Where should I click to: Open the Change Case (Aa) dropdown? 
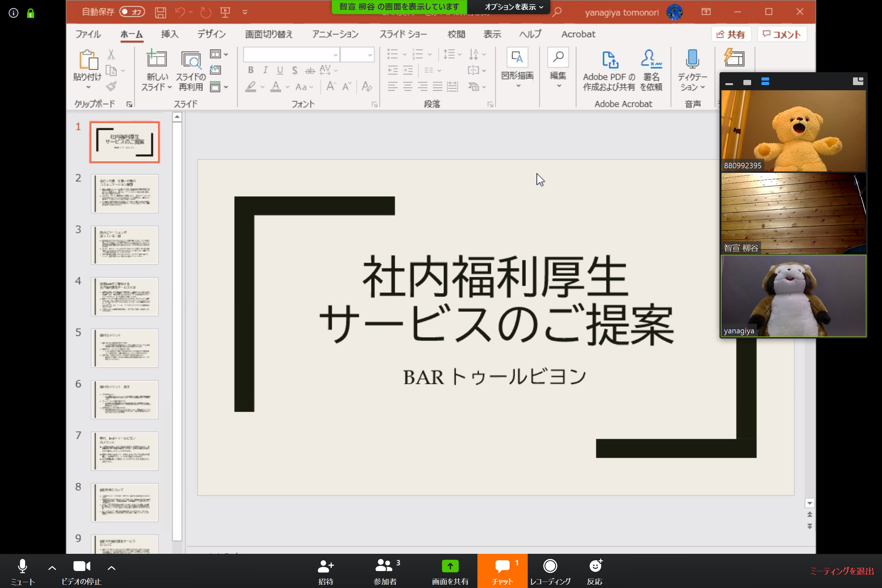pyautogui.click(x=304, y=87)
